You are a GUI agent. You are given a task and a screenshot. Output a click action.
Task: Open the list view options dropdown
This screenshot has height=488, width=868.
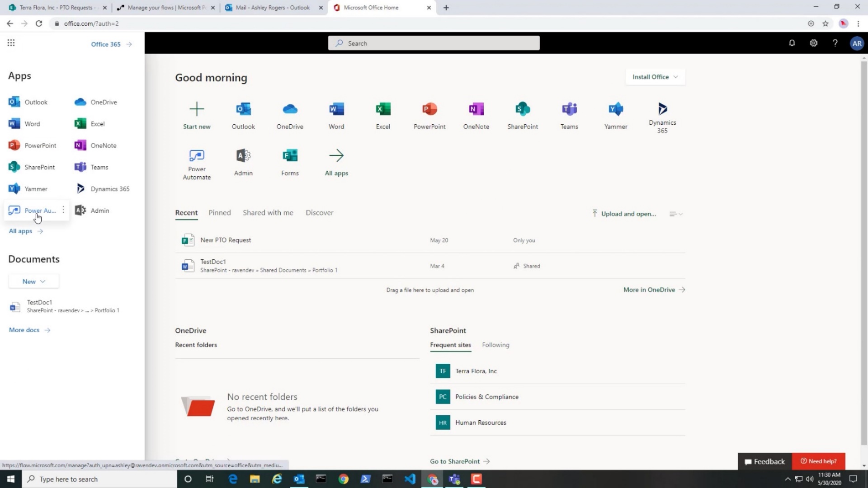pyautogui.click(x=676, y=214)
